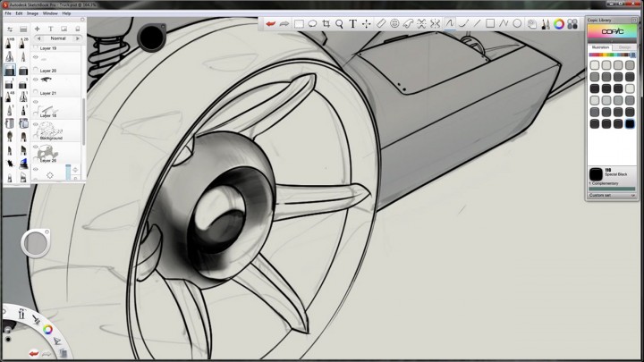Select the highlighted marker brush in palette

tap(10, 70)
